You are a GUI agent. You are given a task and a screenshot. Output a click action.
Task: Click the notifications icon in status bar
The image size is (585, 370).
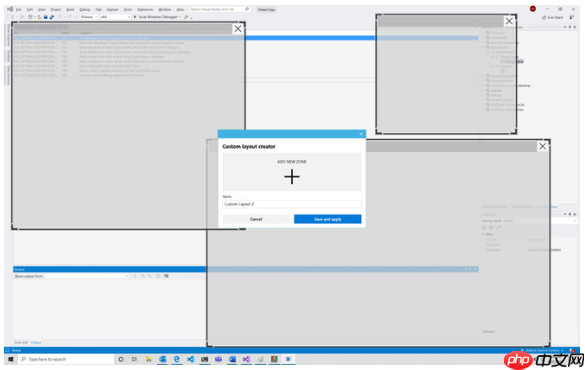pyautogui.click(x=572, y=350)
